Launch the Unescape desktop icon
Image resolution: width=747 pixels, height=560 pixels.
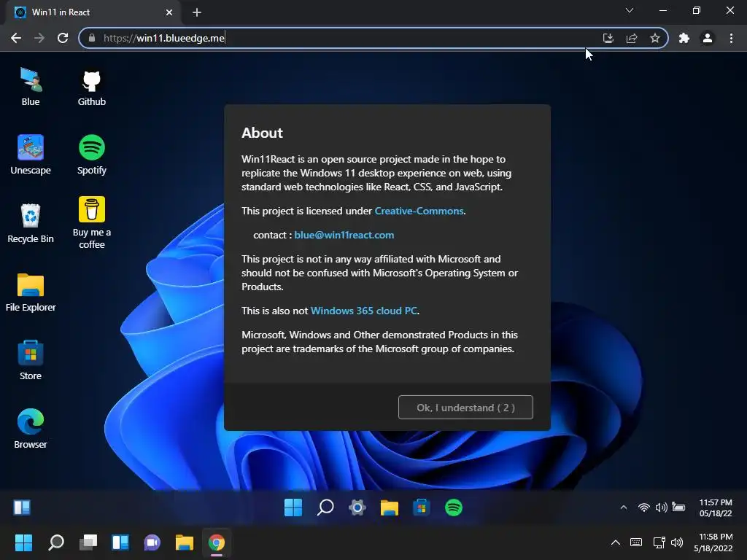tap(31, 155)
